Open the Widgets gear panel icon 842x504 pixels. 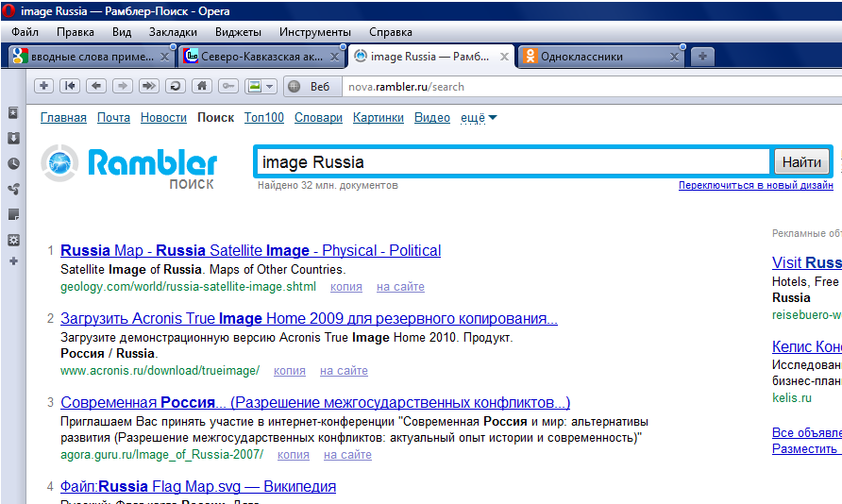[13, 240]
